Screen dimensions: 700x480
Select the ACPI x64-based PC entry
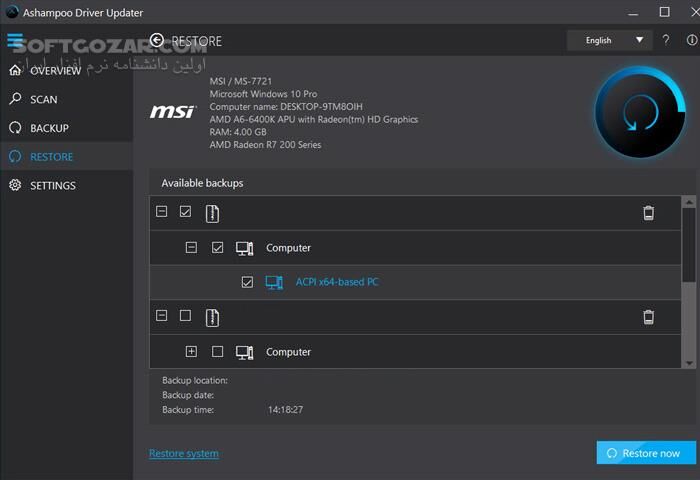[337, 282]
